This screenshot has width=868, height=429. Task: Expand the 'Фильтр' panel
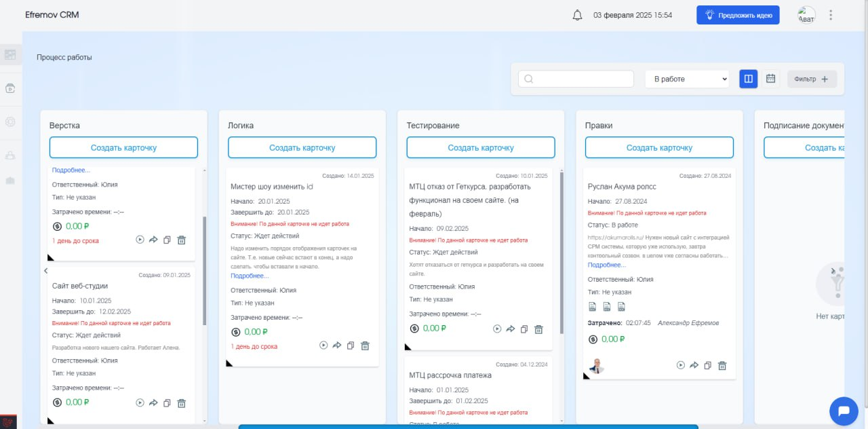[x=812, y=79]
